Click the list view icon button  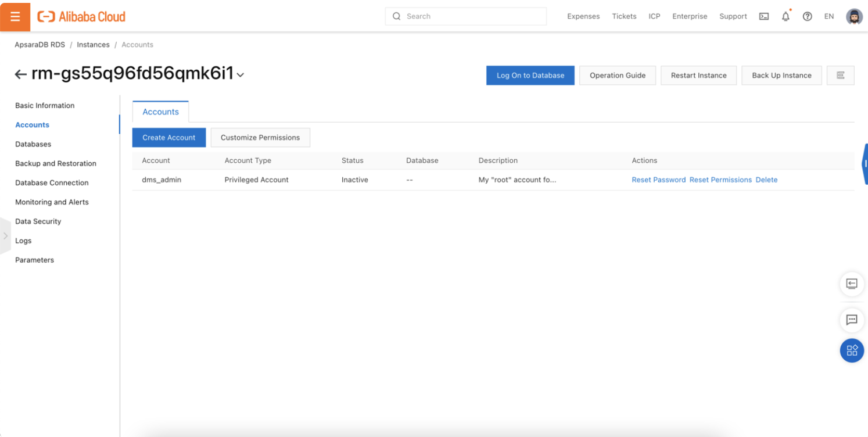[x=840, y=76]
